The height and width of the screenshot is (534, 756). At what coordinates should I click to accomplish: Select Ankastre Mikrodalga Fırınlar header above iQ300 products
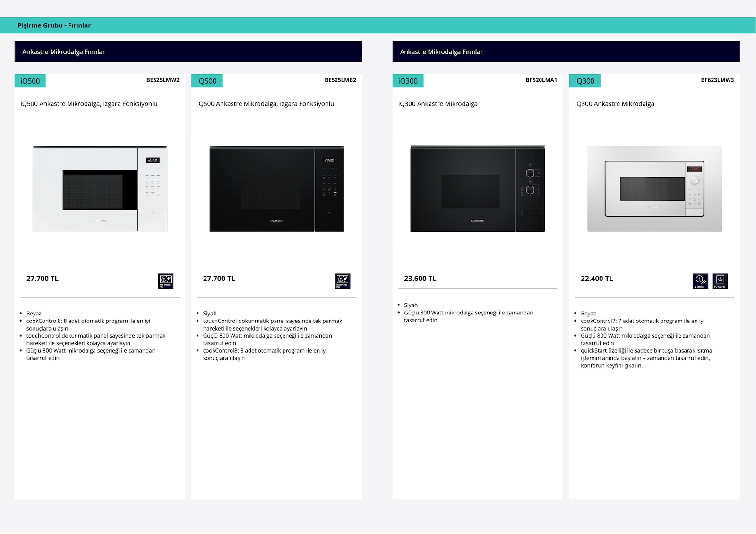[566, 51]
